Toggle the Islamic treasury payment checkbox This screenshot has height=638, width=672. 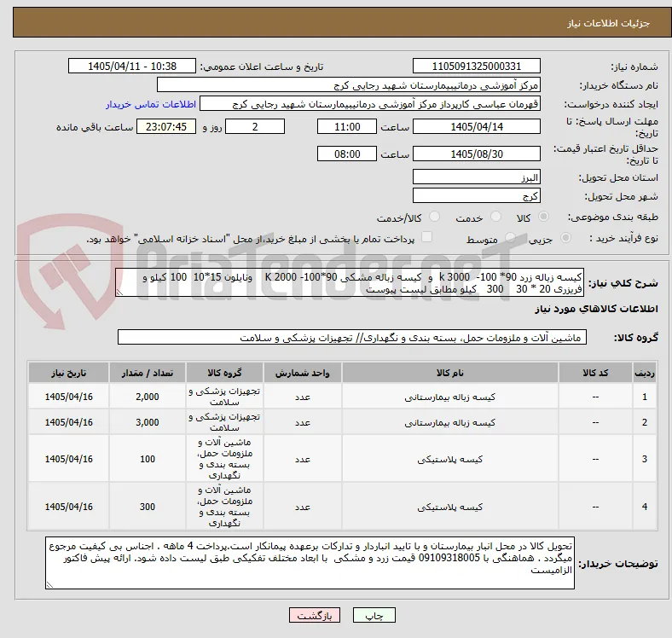pyautogui.click(x=427, y=236)
